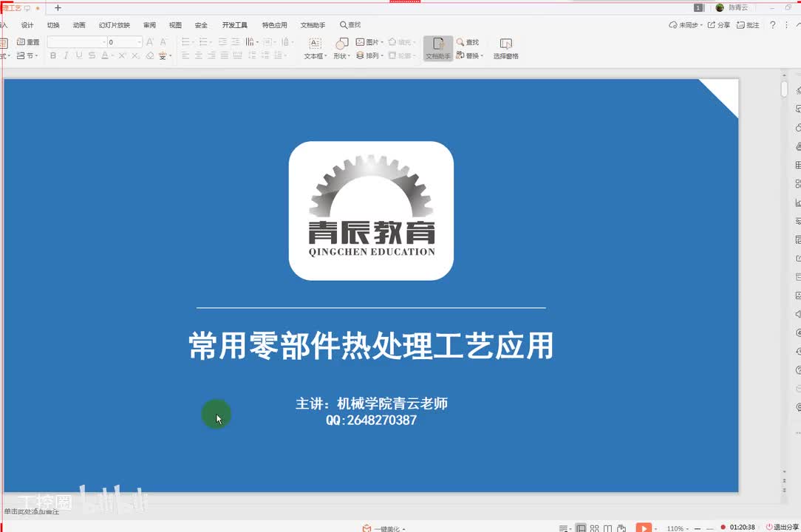
Task: Open the 替换 replace tool
Action: (469, 55)
